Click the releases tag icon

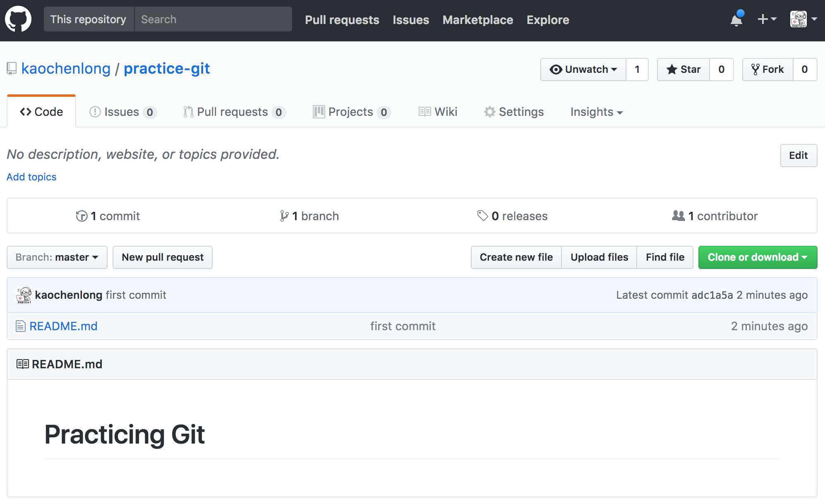(482, 216)
